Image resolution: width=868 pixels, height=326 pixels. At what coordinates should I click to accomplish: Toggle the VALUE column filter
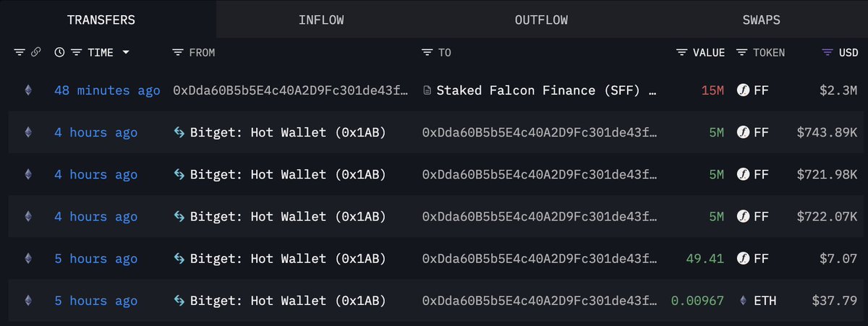pos(681,53)
